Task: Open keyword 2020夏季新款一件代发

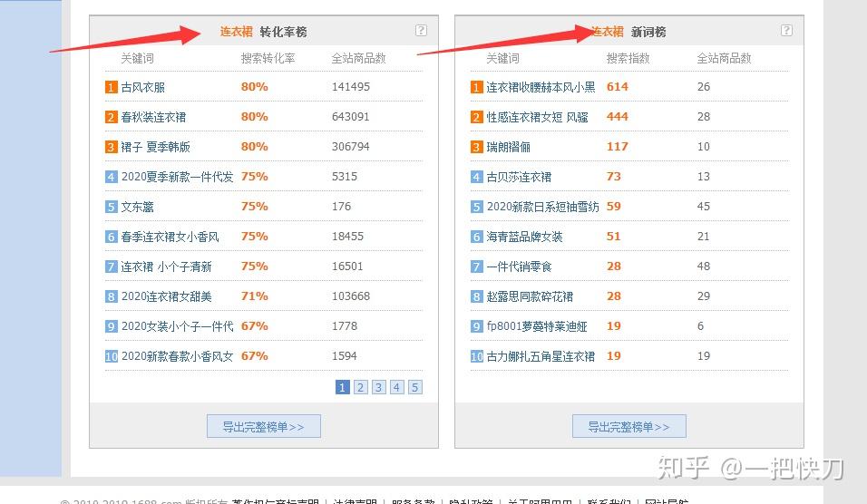Action: click(177, 177)
